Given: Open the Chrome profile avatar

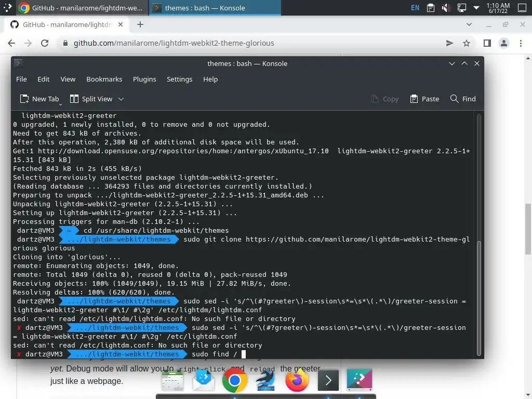Looking at the screenshot, I should coord(504,43).
